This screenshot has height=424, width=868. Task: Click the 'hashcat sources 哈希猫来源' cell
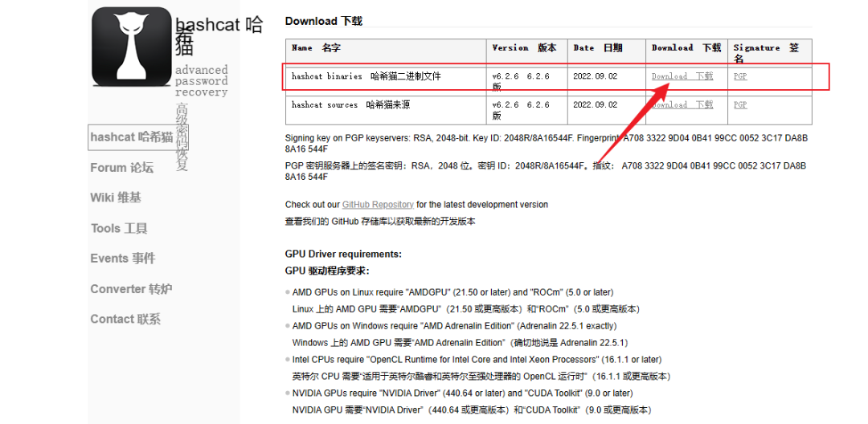386,110
